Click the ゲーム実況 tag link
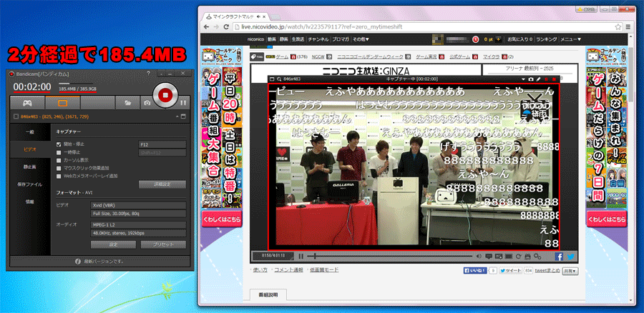This screenshot has height=313, width=644. click(x=426, y=56)
